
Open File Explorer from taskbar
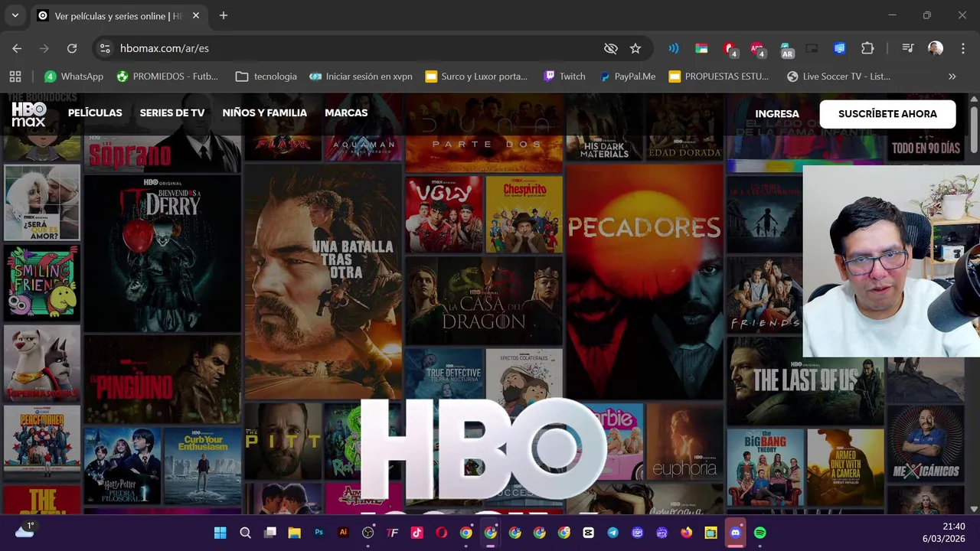click(294, 533)
